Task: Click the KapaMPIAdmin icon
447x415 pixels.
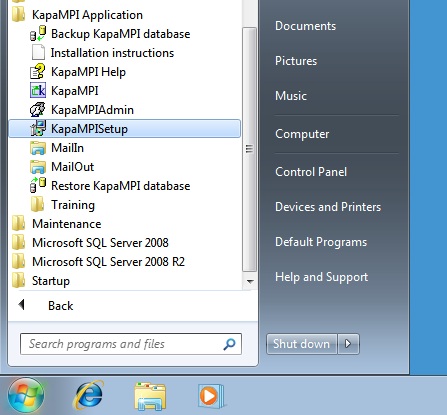Action: (38, 110)
